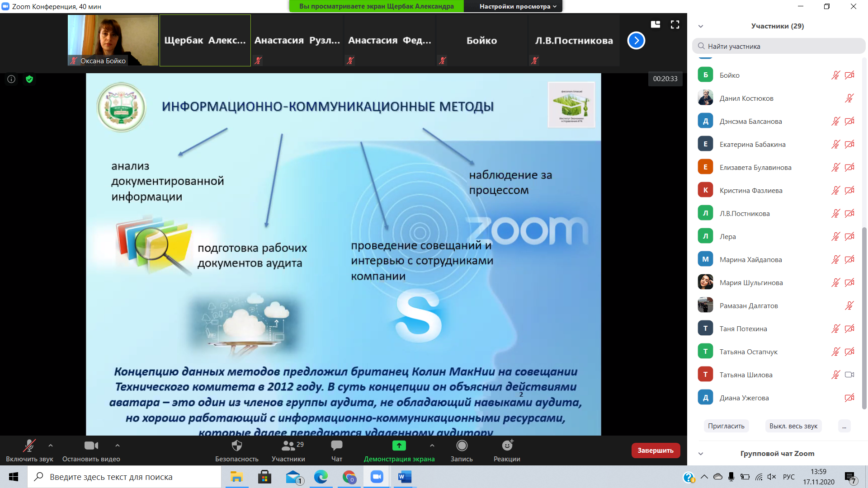Open Настройки просмотра dropdown
This screenshot has width=868, height=488.
pos(518,6)
